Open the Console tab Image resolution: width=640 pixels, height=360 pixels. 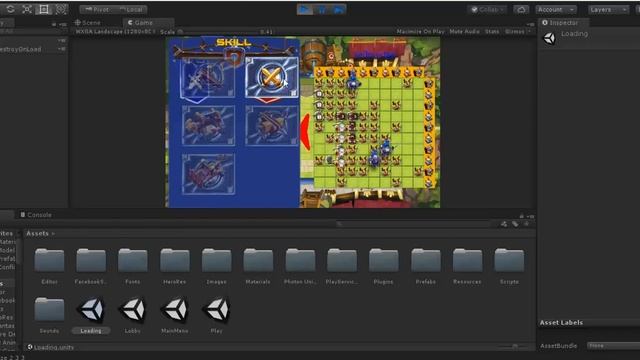point(36,215)
